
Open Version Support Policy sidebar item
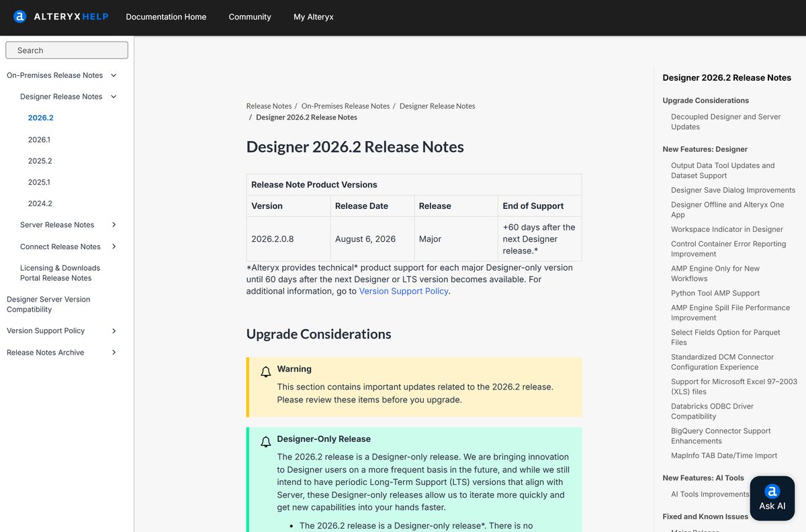(46, 330)
